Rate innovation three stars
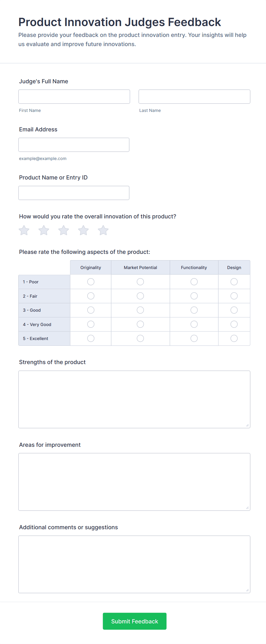 coord(63,230)
